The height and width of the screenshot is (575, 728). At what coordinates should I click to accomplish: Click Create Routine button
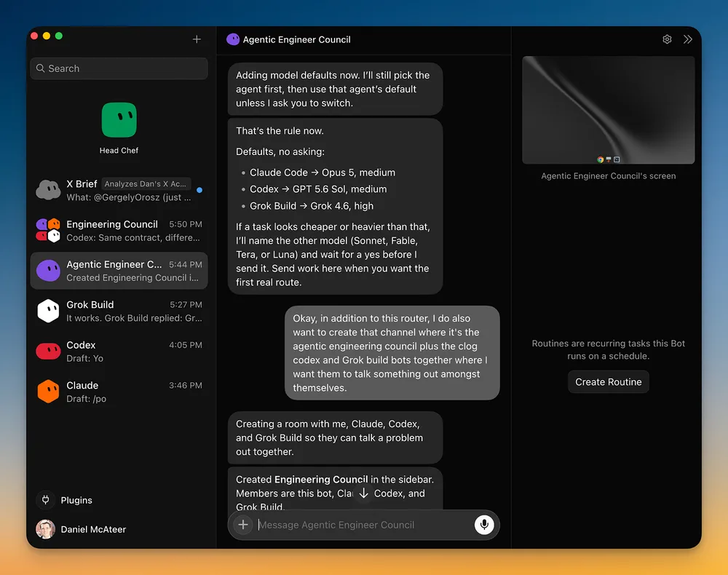608,382
